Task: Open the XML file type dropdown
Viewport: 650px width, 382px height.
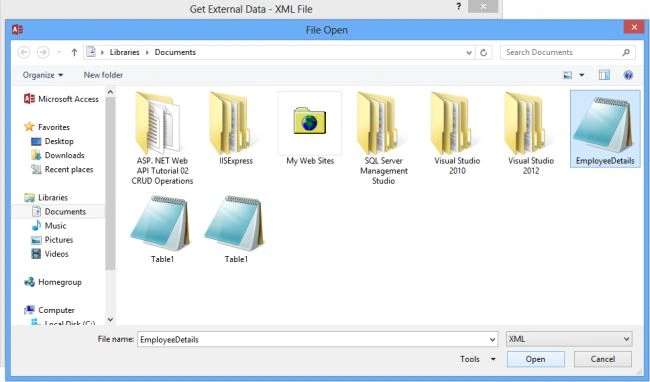Action: point(569,339)
